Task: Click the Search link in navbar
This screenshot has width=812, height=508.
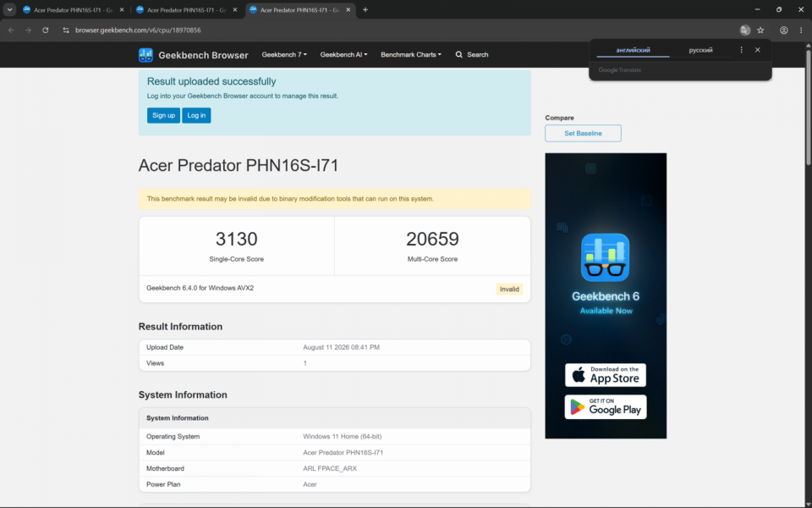Action: click(472, 54)
